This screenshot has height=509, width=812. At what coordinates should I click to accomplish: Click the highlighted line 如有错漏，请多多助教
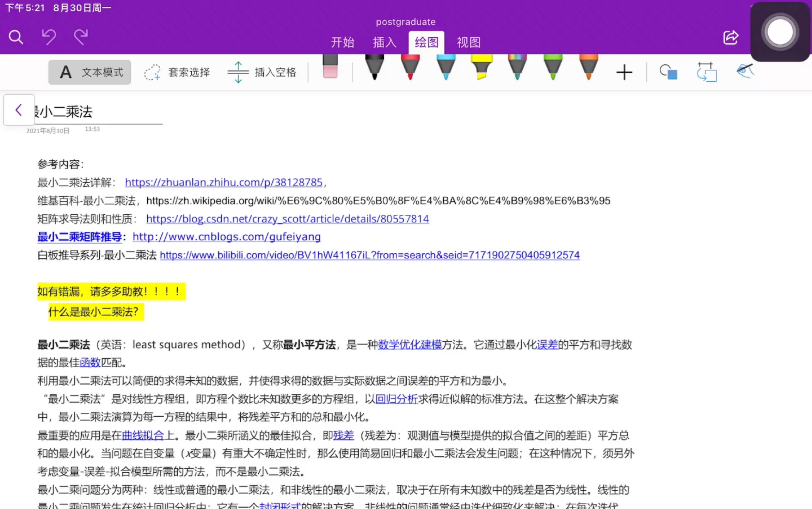tap(111, 292)
